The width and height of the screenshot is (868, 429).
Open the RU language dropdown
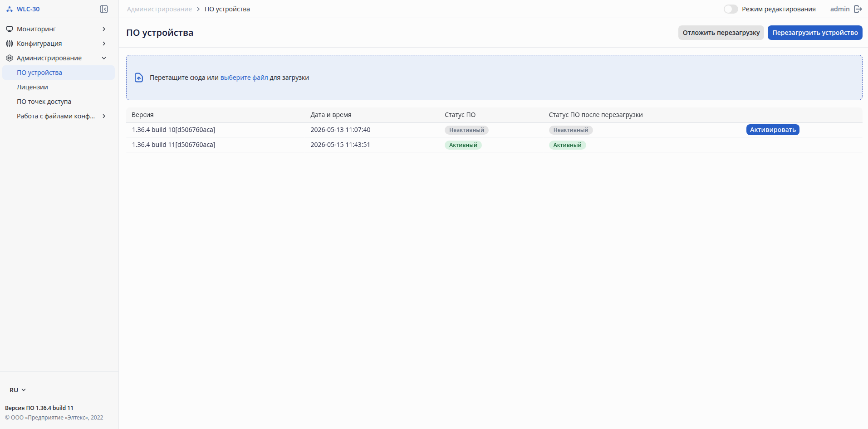[x=18, y=390]
